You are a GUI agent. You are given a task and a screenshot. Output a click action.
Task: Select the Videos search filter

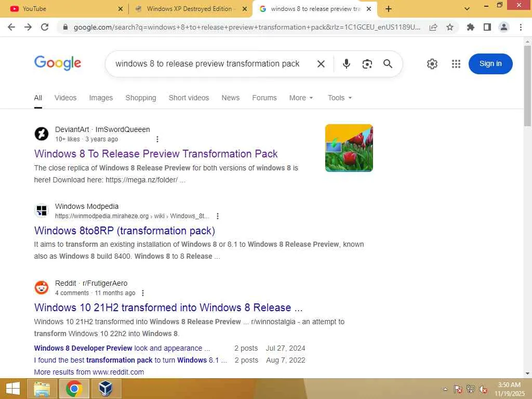tap(65, 98)
